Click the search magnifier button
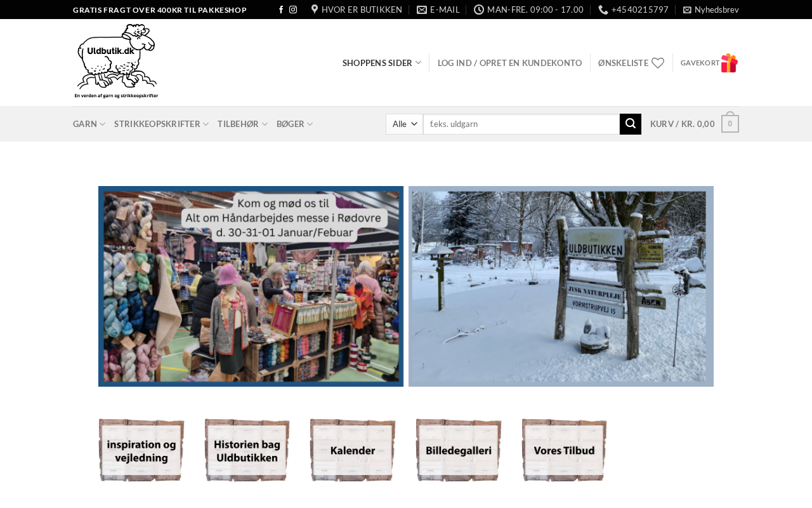Image resolution: width=812 pixels, height=508 pixels. pos(631,124)
